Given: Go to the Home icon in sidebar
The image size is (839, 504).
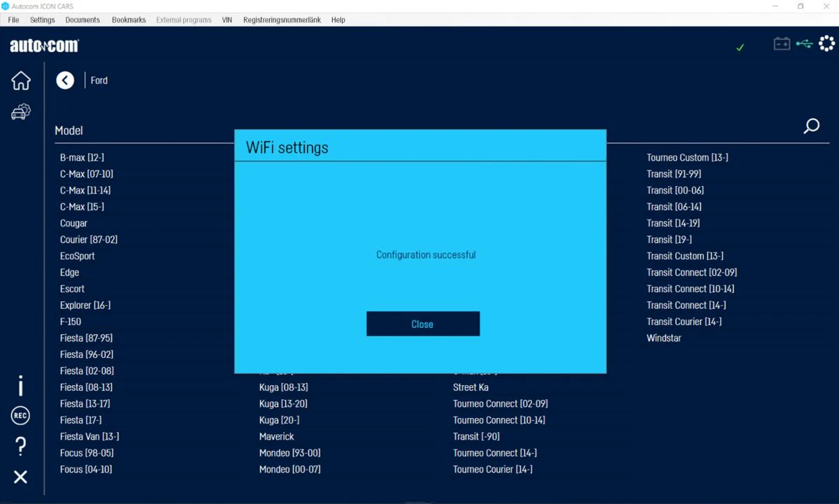Looking at the screenshot, I should [21, 80].
